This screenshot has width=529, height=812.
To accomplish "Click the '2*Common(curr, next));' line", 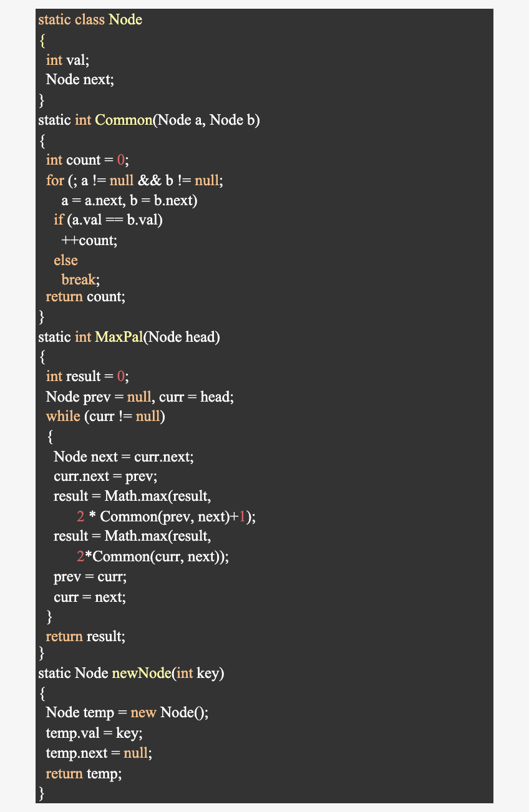I will pyautogui.click(x=153, y=556).
